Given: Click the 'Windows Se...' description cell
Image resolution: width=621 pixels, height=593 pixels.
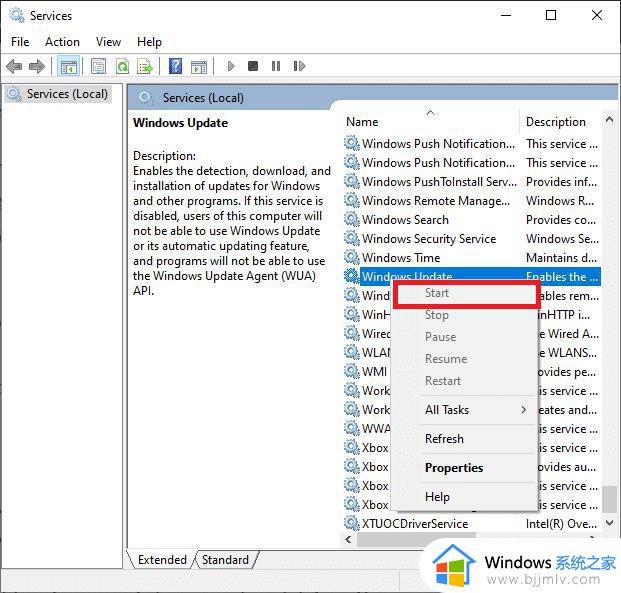Looking at the screenshot, I should [x=562, y=238].
